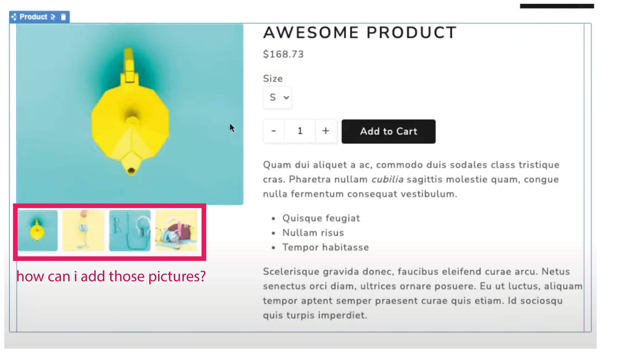This screenshot has height=364, width=617.
Task: Select the second thumbnail with pale yellow background
Action: pos(84,230)
